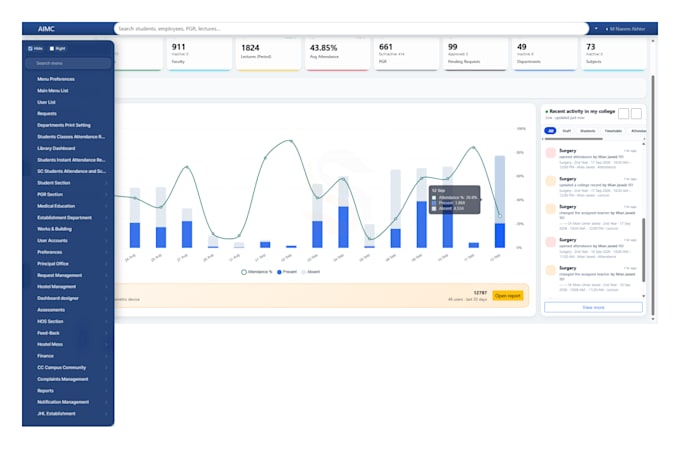Image resolution: width=680 pixels, height=459 pixels.
Task: Open the first Surgery activity entry
Action: (x=593, y=158)
